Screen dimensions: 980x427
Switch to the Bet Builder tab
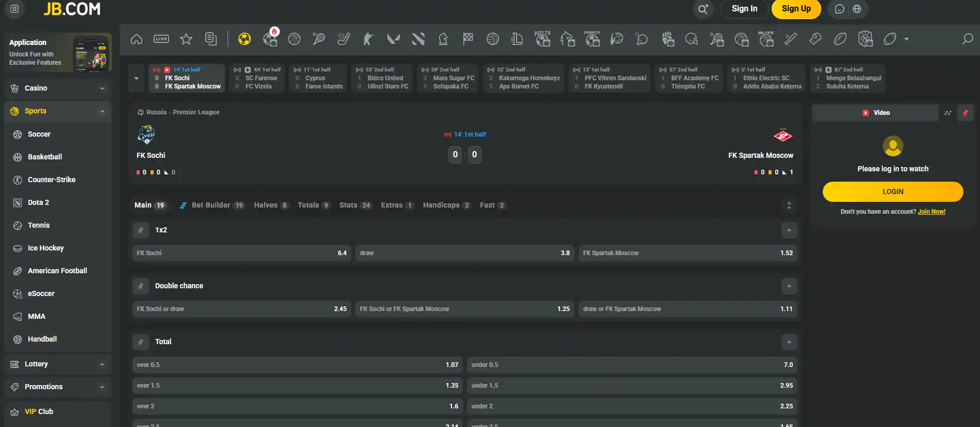[x=212, y=205]
